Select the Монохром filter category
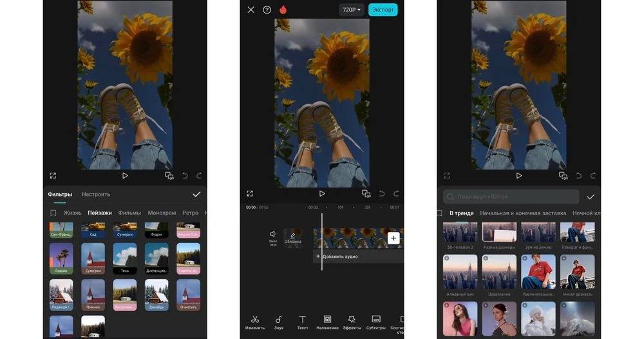 pos(162,213)
